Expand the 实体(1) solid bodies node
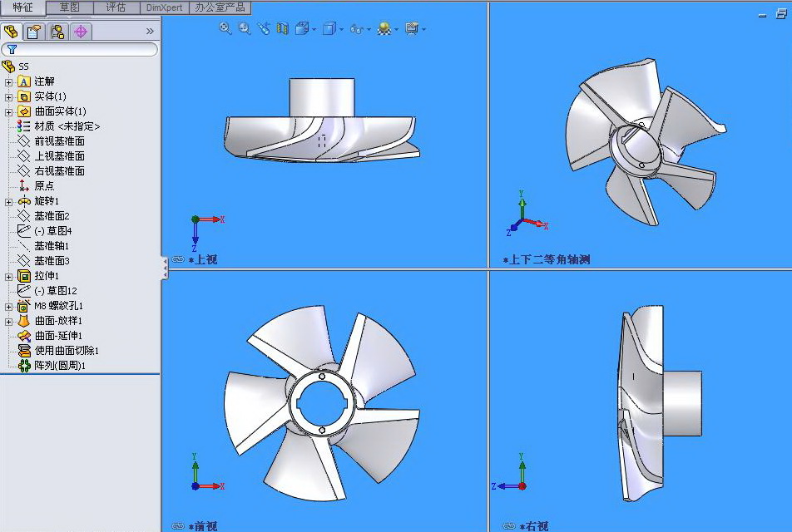 pos(8,97)
